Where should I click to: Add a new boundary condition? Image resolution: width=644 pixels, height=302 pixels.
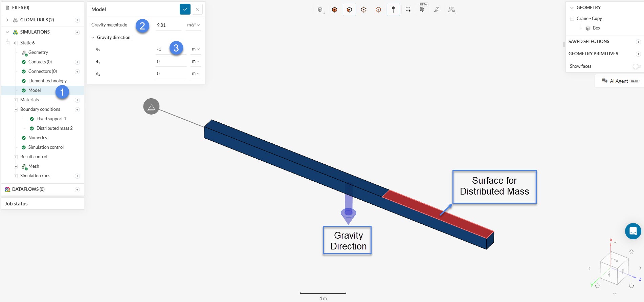click(x=77, y=109)
